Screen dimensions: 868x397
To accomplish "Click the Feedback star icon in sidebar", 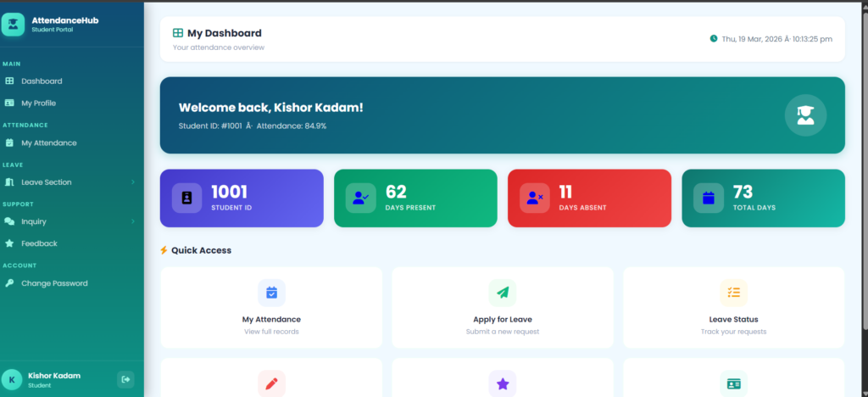I will [x=9, y=243].
